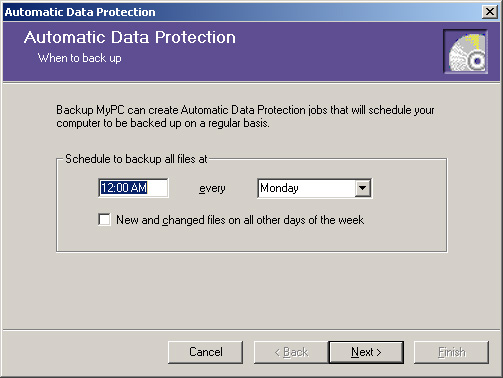Cancel the backup schedule wizard
This screenshot has height=378, width=503.
point(205,352)
